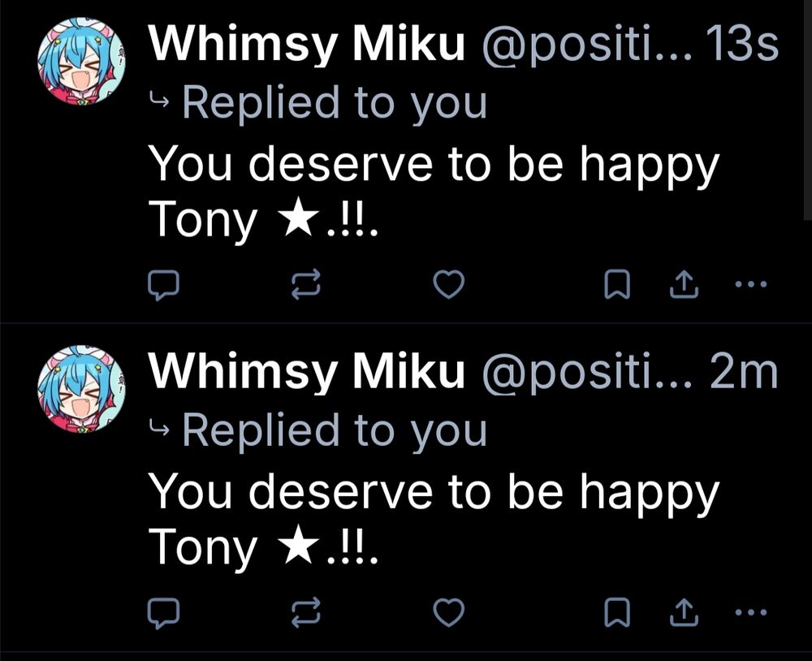Click Whimsy Miku display name on 2m tweet

(309, 371)
